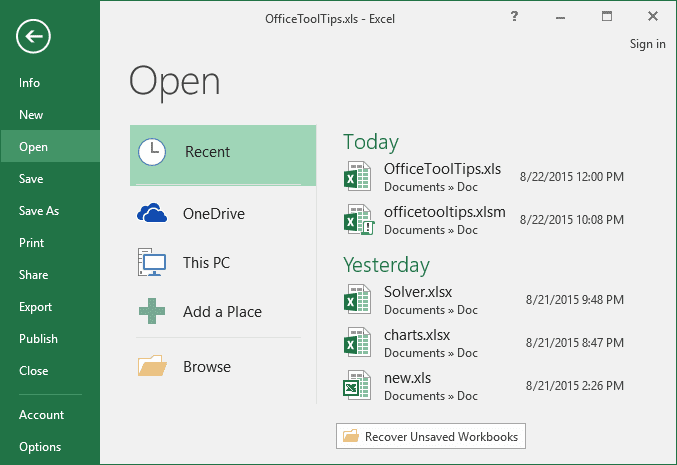
Task: Click the back arrow circle icon
Action: (33, 36)
